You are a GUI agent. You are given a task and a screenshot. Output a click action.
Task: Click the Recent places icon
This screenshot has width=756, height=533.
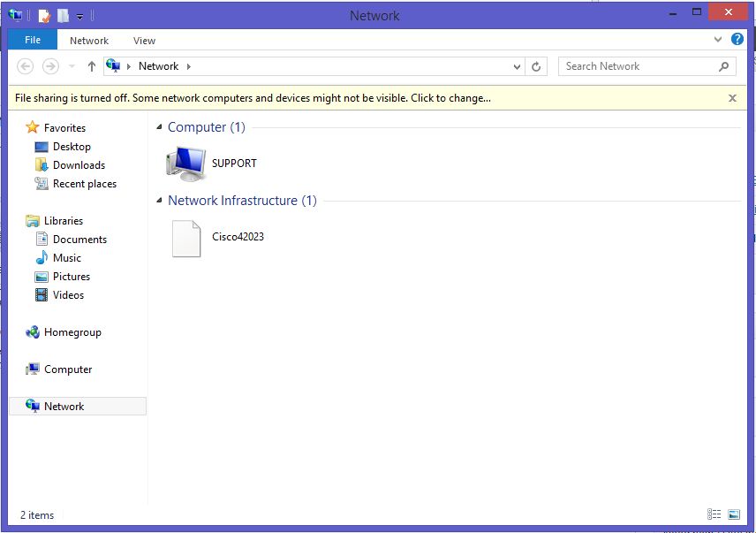click(x=42, y=183)
